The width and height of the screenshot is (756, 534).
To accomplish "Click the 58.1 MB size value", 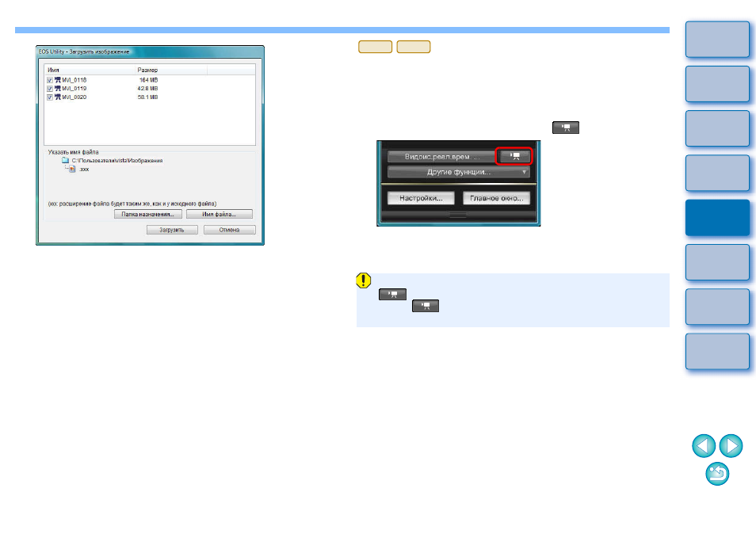I will point(147,97).
